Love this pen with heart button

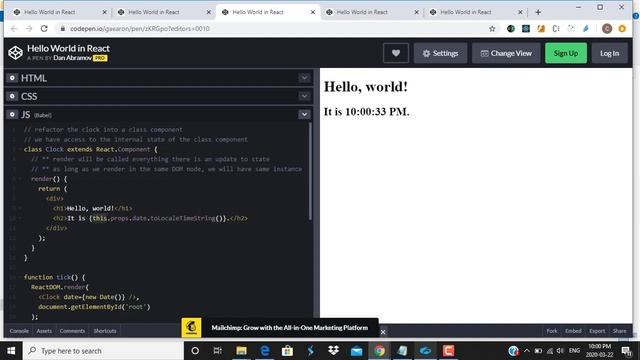click(396, 53)
